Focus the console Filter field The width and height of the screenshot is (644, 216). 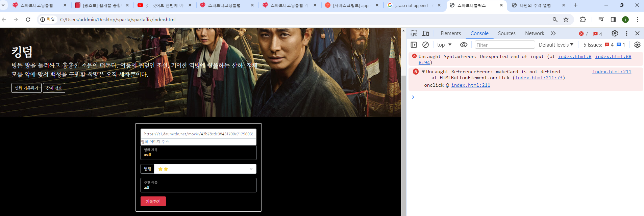[504, 45]
